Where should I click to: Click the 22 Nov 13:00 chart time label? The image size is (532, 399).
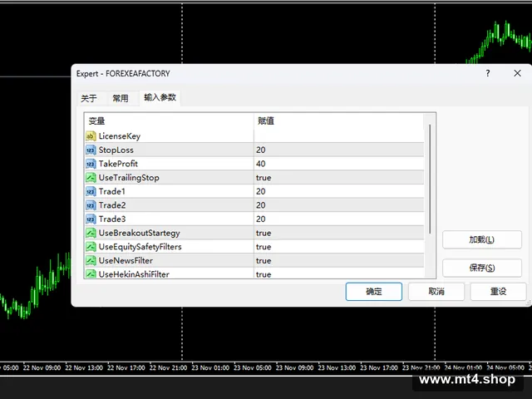coord(84,367)
